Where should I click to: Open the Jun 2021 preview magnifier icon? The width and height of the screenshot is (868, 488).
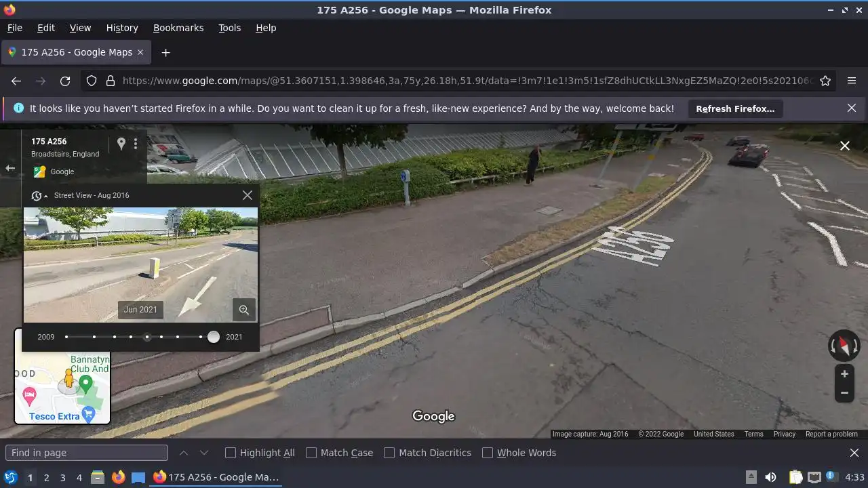click(x=243, y=310)
